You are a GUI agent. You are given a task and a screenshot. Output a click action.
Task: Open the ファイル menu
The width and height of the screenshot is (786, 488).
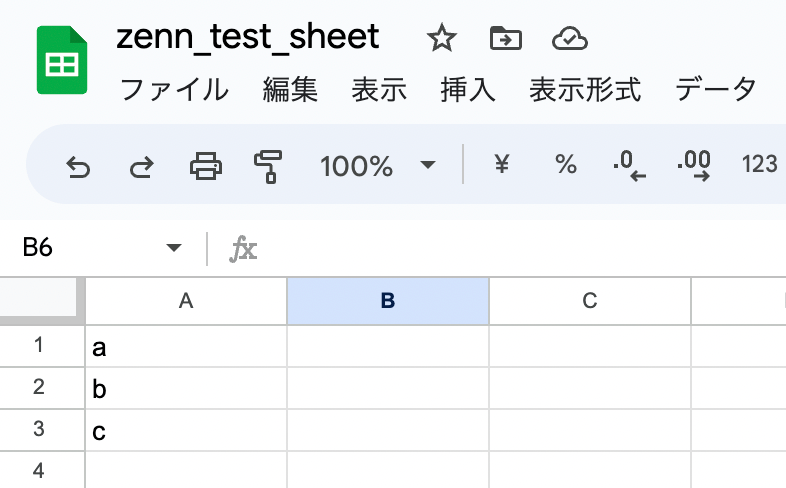click(x=174, y=91)
